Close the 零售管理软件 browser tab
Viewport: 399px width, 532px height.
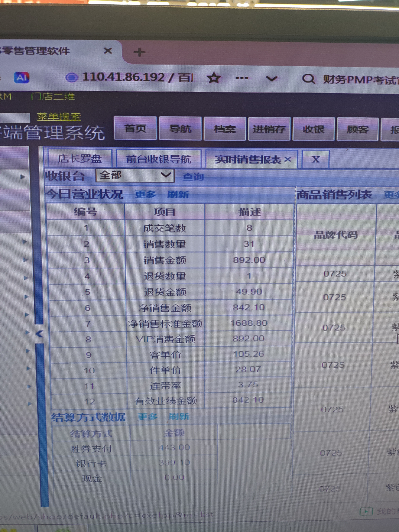coord(108,51)
